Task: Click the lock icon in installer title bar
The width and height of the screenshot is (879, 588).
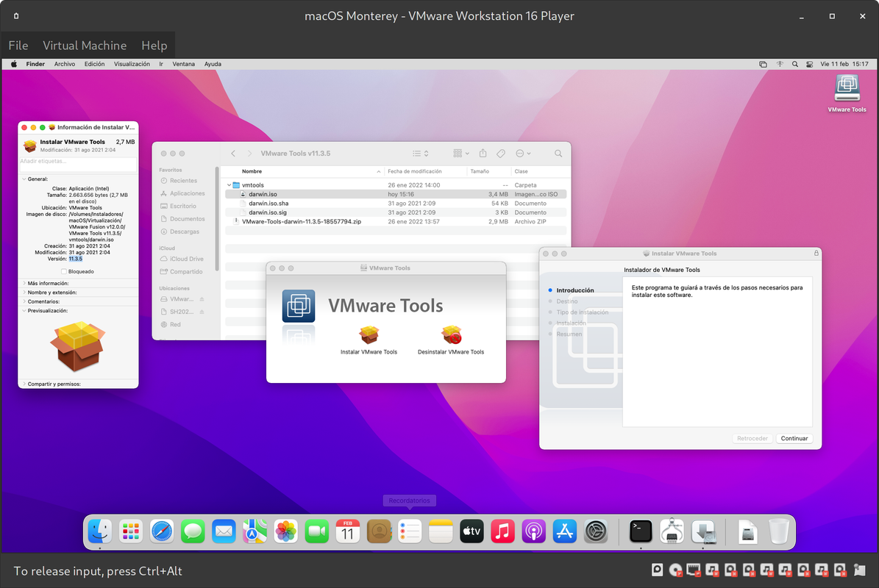Action: [816, 253]
